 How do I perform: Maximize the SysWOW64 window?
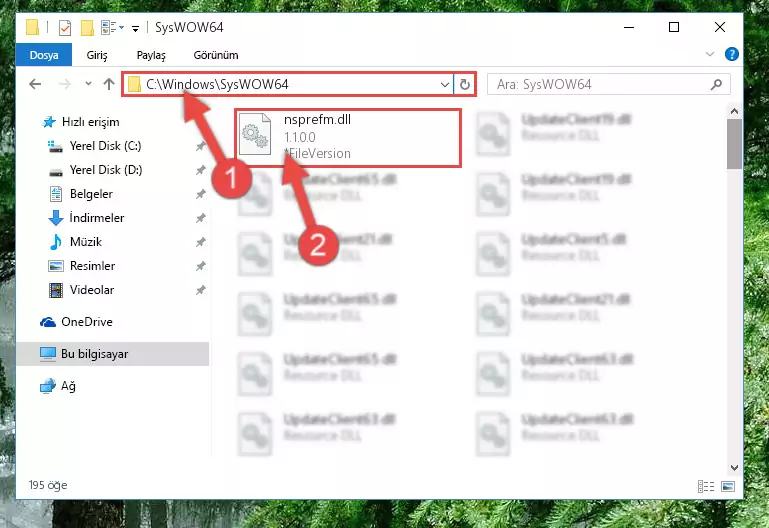click(674, 27)
